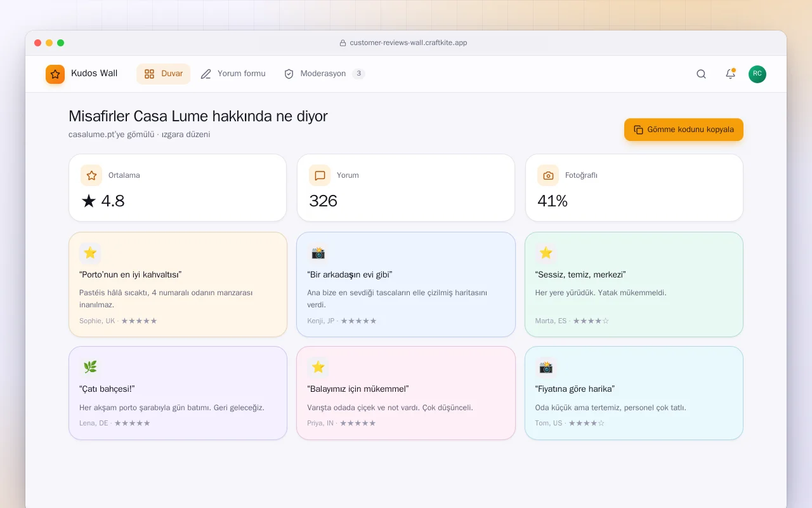Open notifications bell icon
This screenshot has width=812, height=508.
click(x=730, y=74)
